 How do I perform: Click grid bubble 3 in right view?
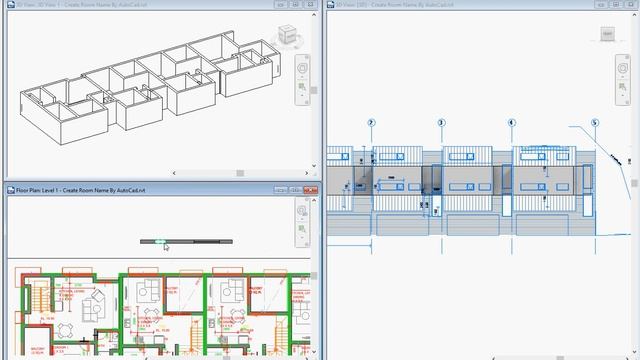click(x=441, y=122)
